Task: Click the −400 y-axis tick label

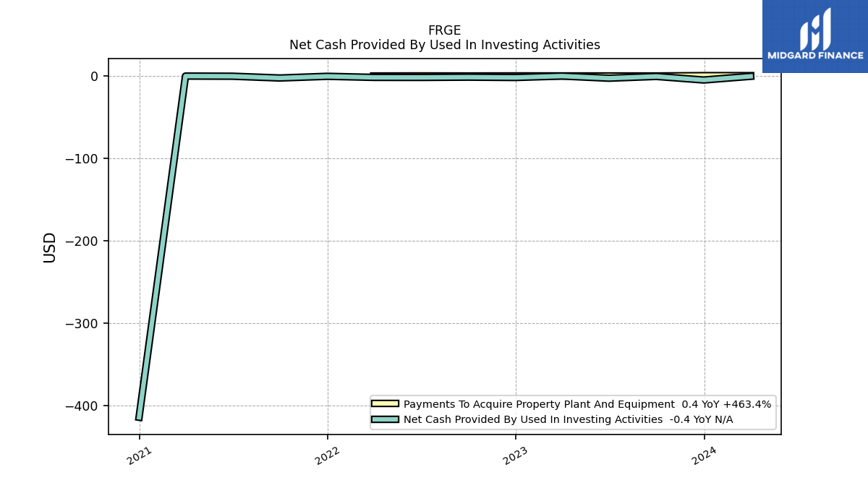Action: (82, 406)
